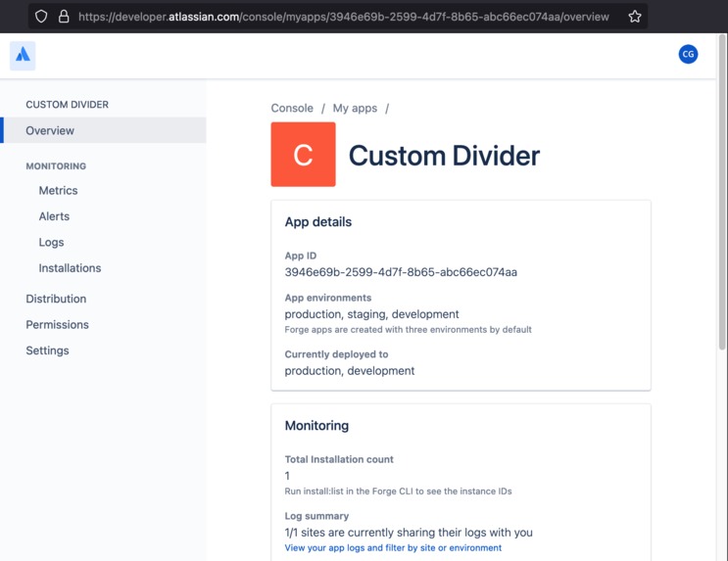Open the Distribution section
Screen dimensions: 728x561
coord(56,299)
